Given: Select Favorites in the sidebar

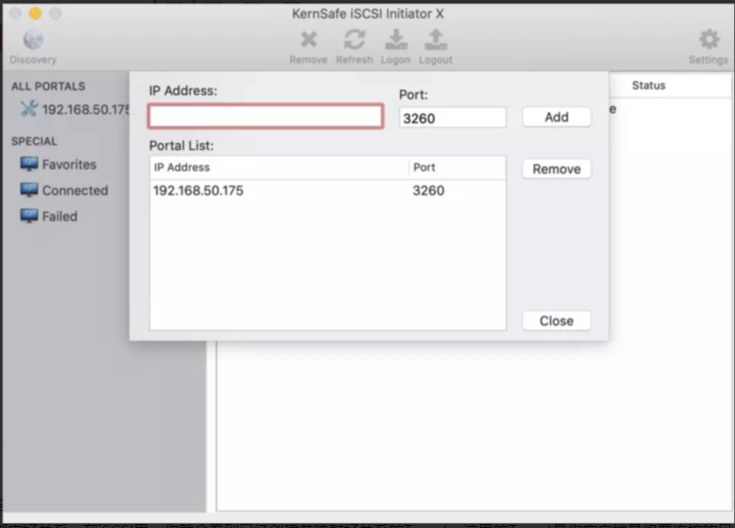Looking at the screenshot, I should tap(69, 164).
